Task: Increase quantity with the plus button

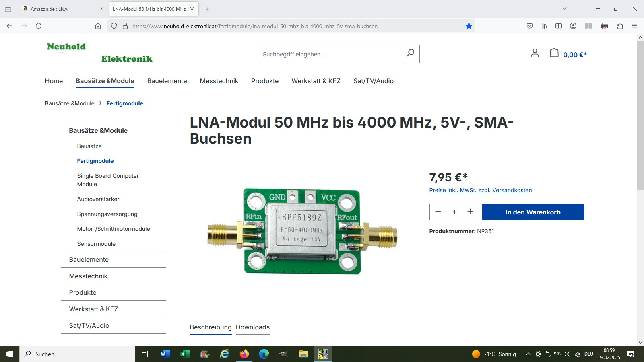Action: click(x=470, y=212)
